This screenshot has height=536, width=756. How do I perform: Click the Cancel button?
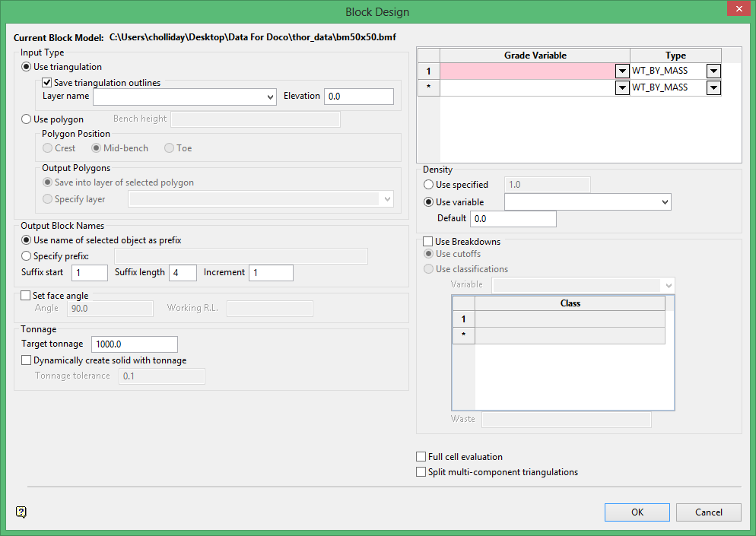(708, 512)
